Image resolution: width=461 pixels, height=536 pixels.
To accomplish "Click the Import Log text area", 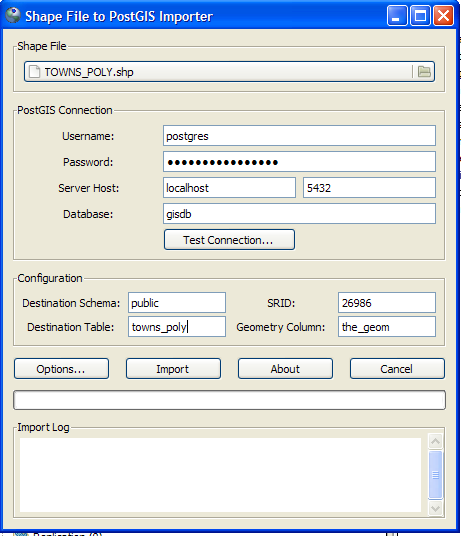I will (220, 475).
